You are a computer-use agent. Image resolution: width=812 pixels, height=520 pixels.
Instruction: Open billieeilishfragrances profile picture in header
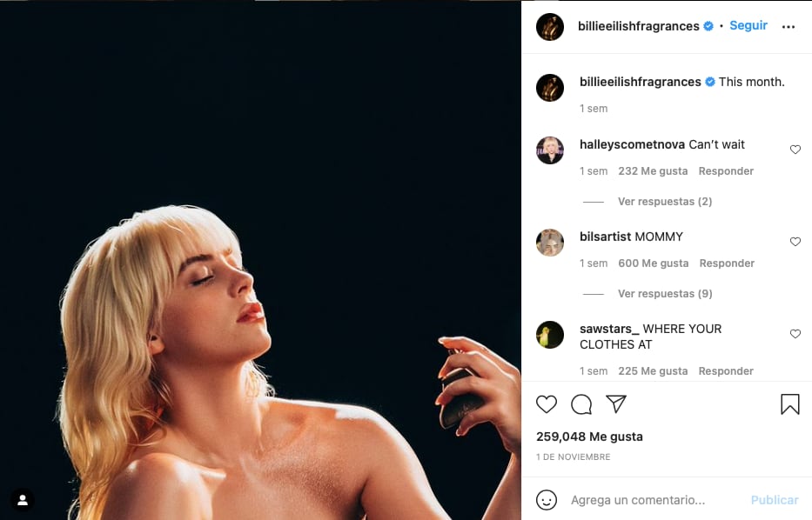[x=549, y=26]
